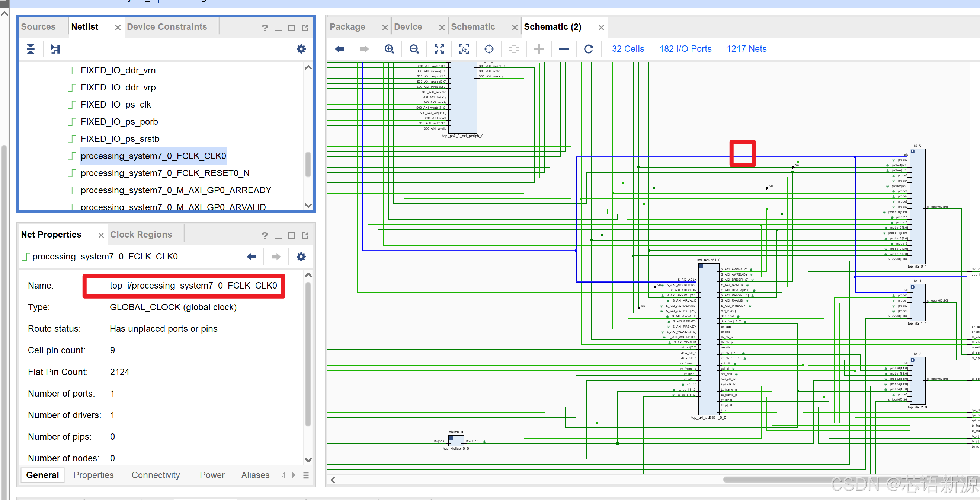The image size is (980, 500).
Task: Expand the ila_0 block with its plus icon
Action: pos(913,151)
